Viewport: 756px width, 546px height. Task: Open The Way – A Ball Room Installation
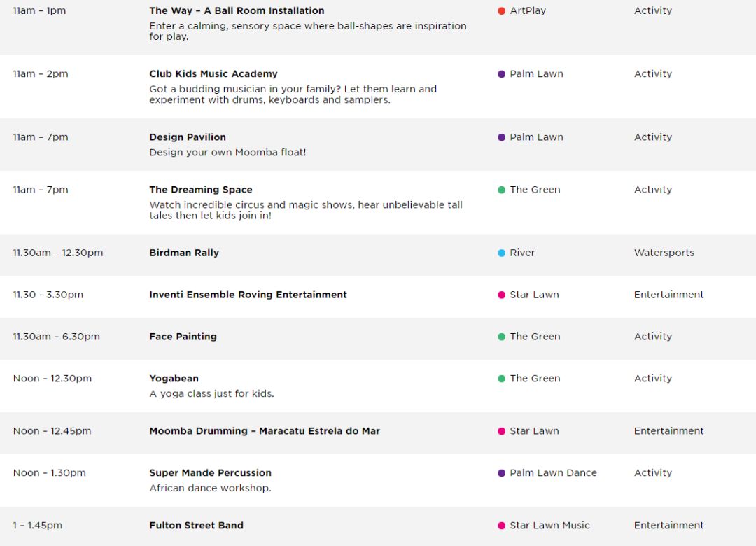(x=237, y=10)
